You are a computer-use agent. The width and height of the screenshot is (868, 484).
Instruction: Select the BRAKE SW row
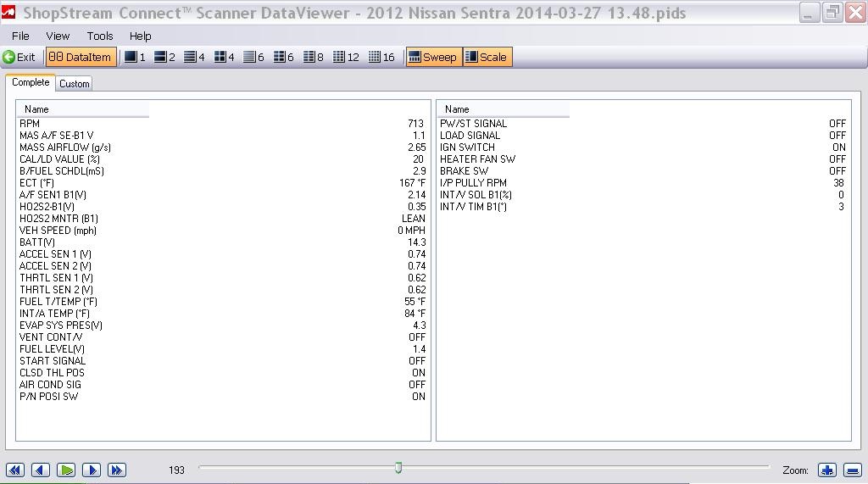[643, 171]
